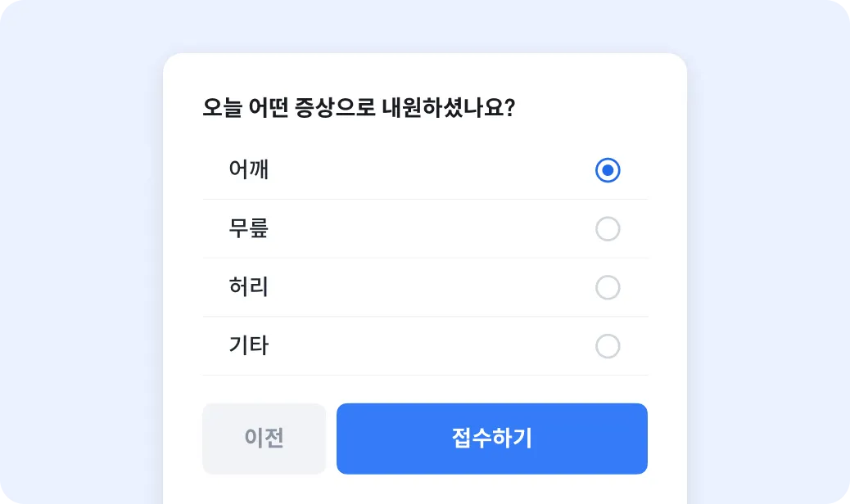
Task: Tap the 허리 option label text
Action: click(249, 288)
